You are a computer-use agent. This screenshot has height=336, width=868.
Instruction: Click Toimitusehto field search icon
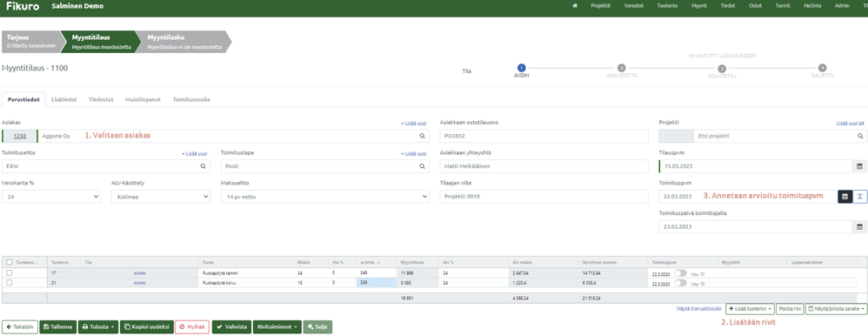pyautogui.click(x=204, y=166)
